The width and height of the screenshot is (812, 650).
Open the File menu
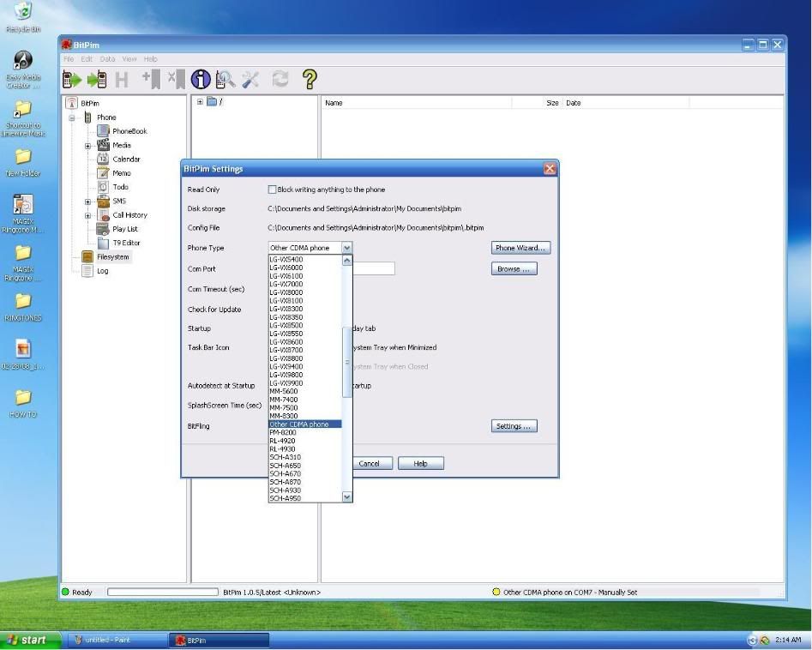pos(69,59)
